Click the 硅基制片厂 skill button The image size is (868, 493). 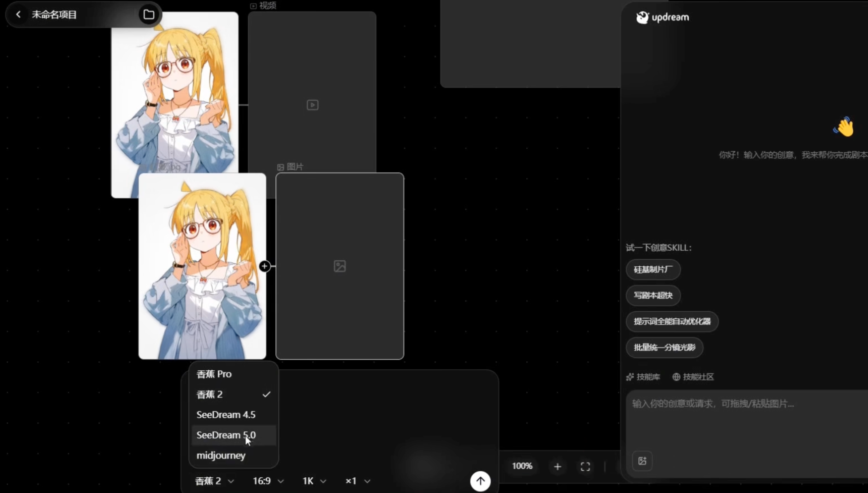pyautogui.click(x=653, y=269)
